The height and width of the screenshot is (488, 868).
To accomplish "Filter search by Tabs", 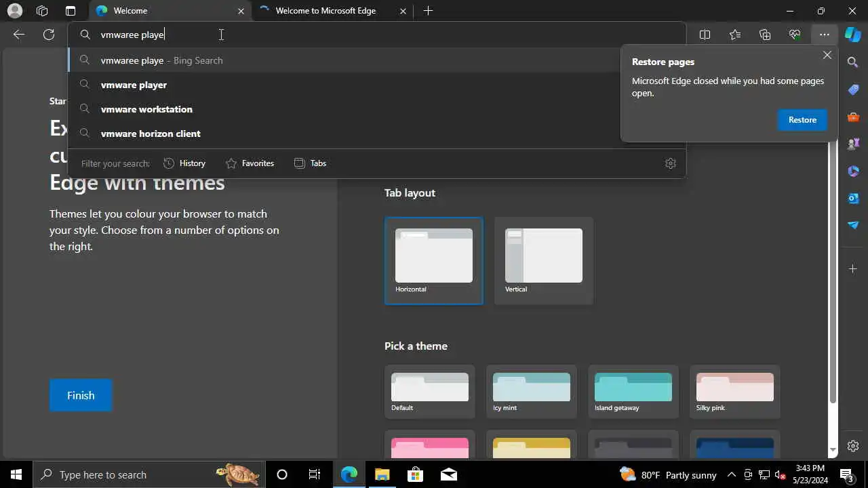I will point(311,163).
